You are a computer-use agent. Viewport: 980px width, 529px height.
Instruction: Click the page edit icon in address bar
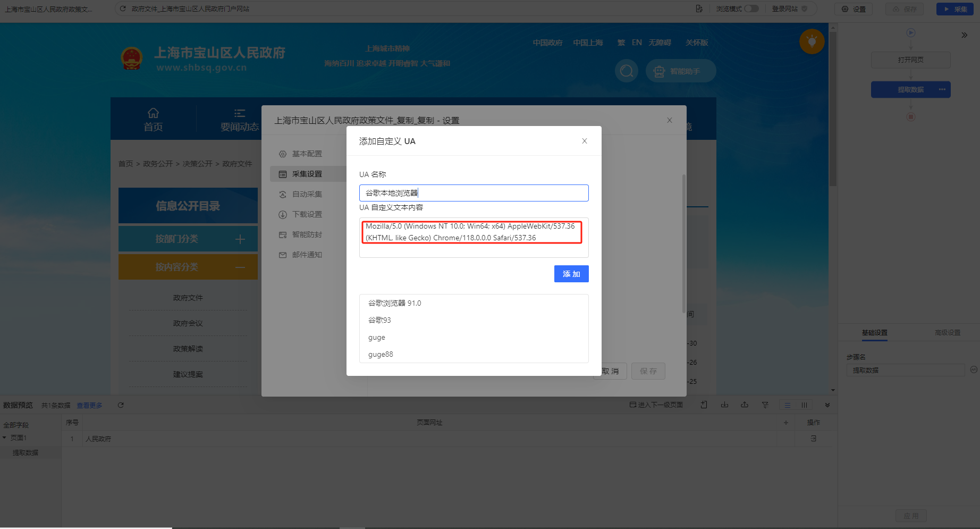click(x=699, y=9)
